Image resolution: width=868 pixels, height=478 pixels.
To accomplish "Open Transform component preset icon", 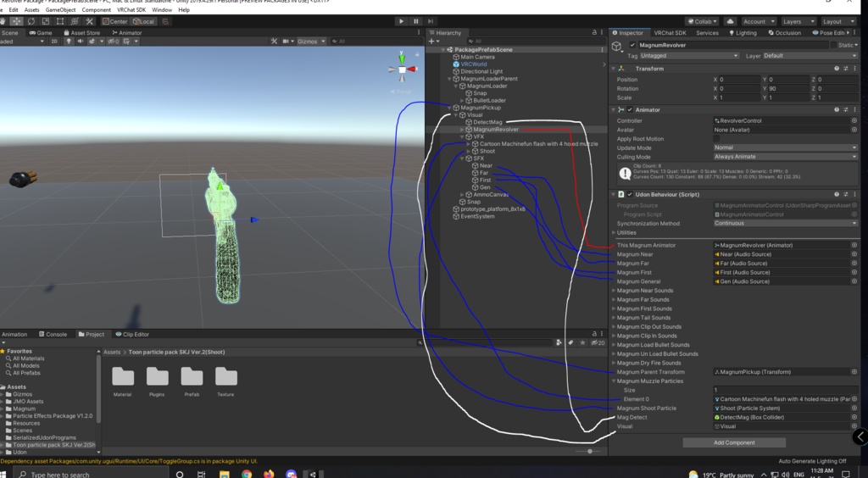I will (x=845, y=69).
